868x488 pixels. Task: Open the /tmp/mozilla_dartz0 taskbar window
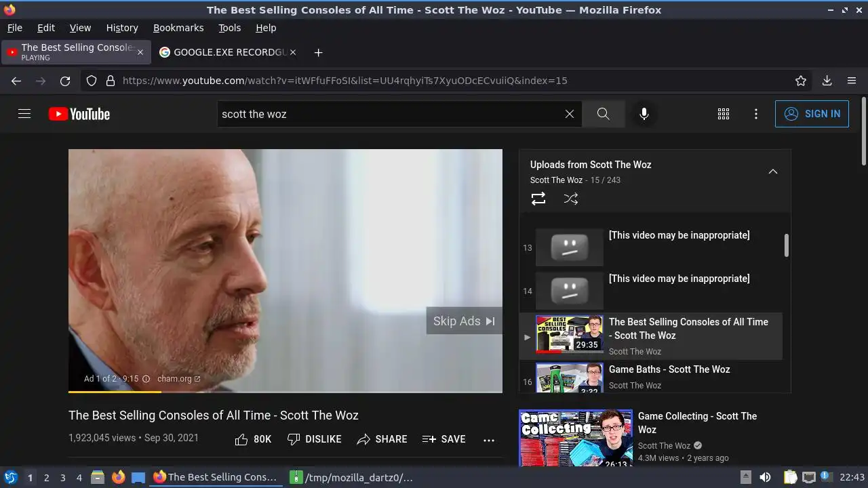[x=353, y=477]
